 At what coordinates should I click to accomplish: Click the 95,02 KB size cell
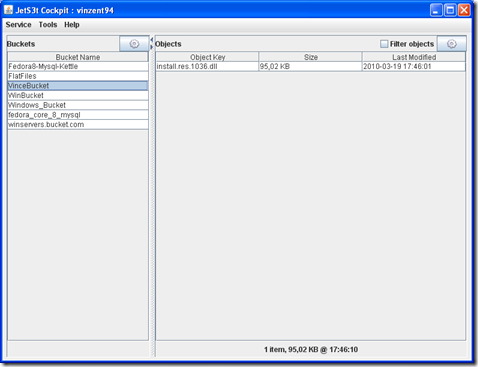pyautogui.click(x=311, y=66)
